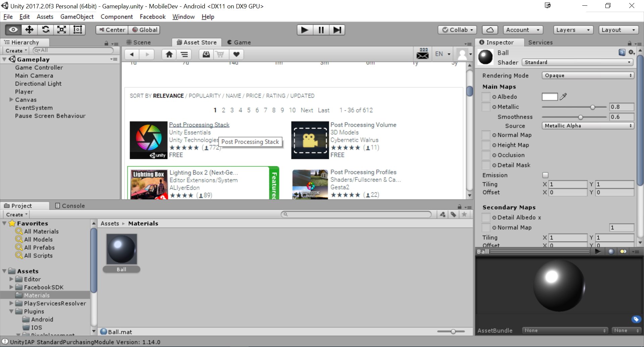Open the AssetBundle None dropdown
The width and height of the screenshot is (644, 347).
tap(565, 331)
